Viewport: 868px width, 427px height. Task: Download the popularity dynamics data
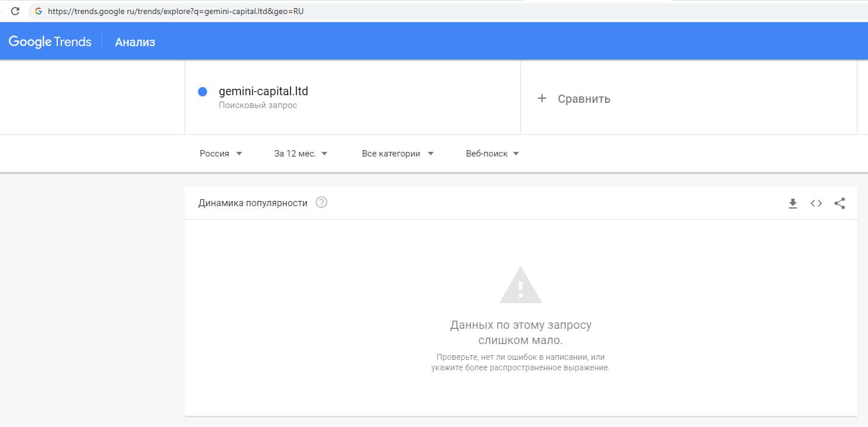pyautogui.click(x=793, y=203)
